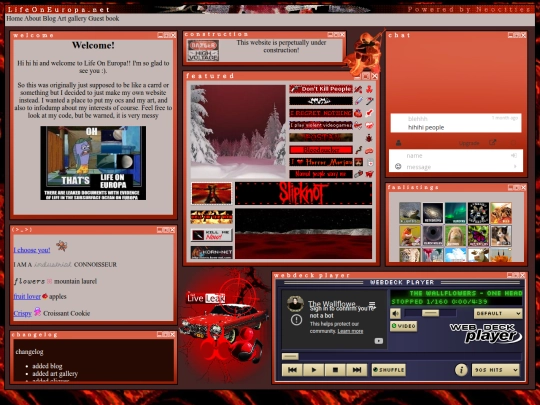Click the Kill Me Now button badge
This screenshot has height=405, width=540.
[211, 235]
